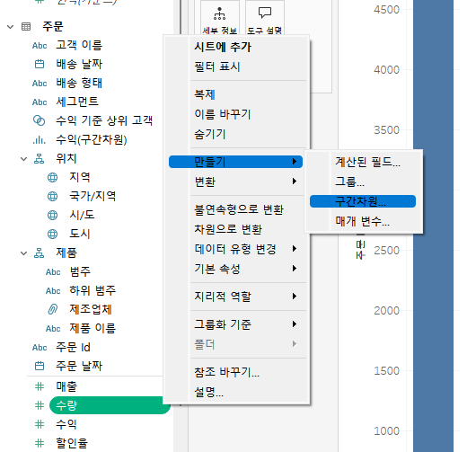Choose 시트에 추가 from context menu
The width and height of the screenshot is (476, 452).
(223, 47)
